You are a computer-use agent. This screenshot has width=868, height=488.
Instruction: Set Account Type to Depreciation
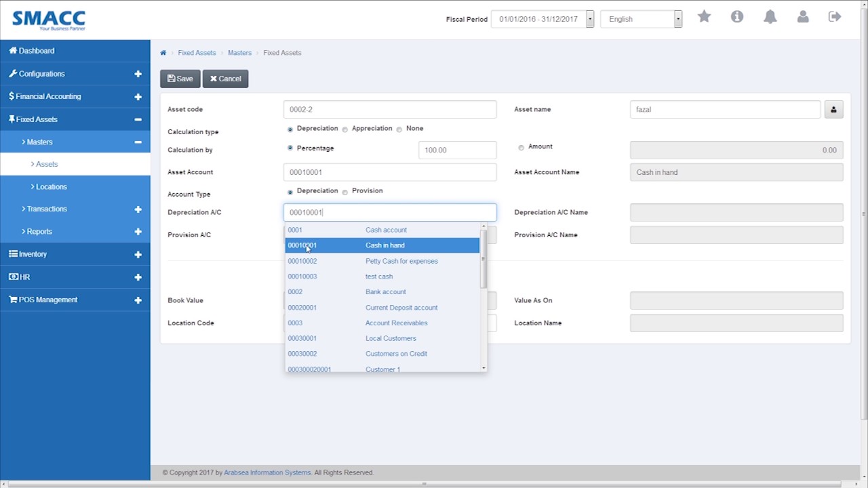tap(290, 192)
